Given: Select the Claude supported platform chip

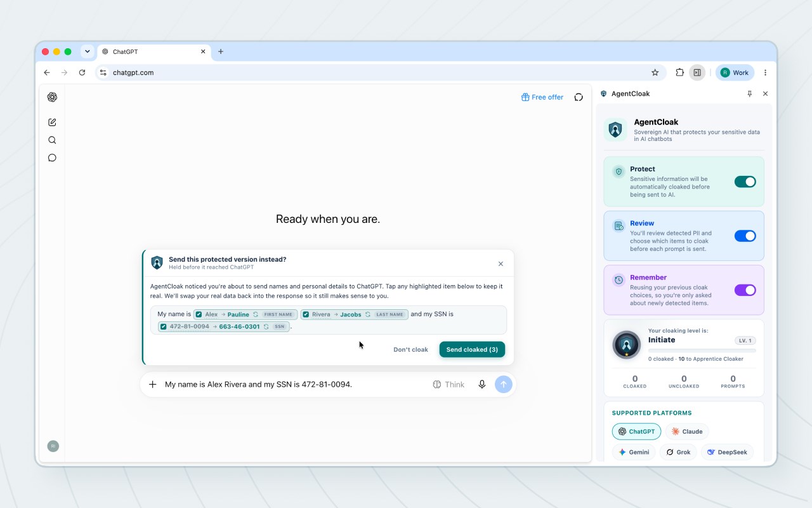Looking at the screenshot, I should coord(687,432).
